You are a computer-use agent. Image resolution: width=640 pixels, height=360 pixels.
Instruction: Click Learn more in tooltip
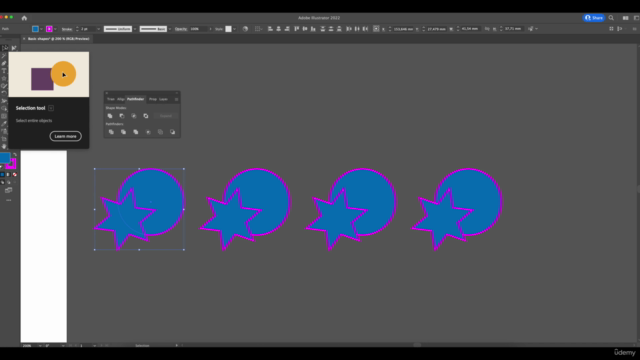(x=65, y=136)
